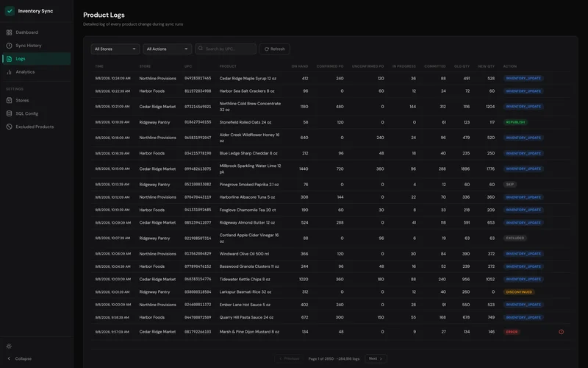The width and height of the screenshot is (588, 368).
Task: Click the Dashboard grid icon
Action: point(9,32)
